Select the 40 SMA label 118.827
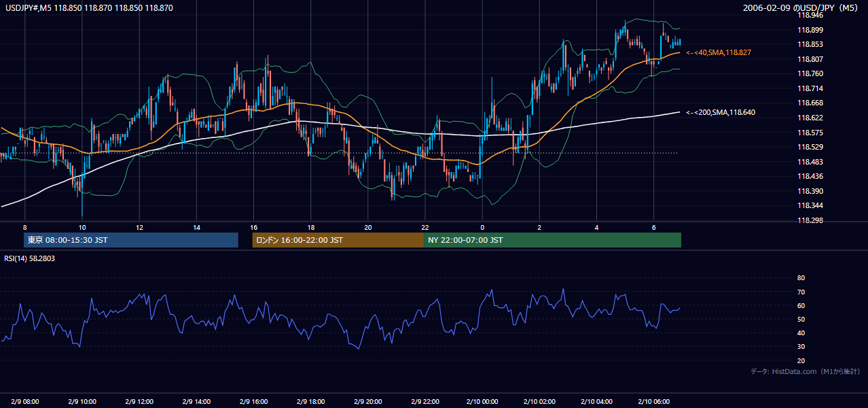 pos(719,52)
